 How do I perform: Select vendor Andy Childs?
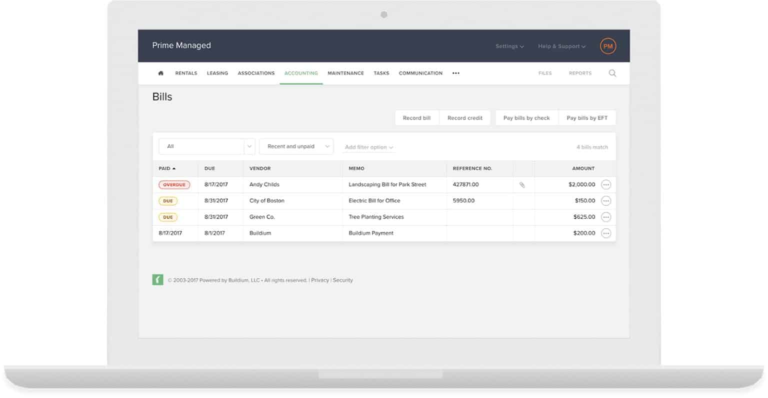(x=264, y=185)
